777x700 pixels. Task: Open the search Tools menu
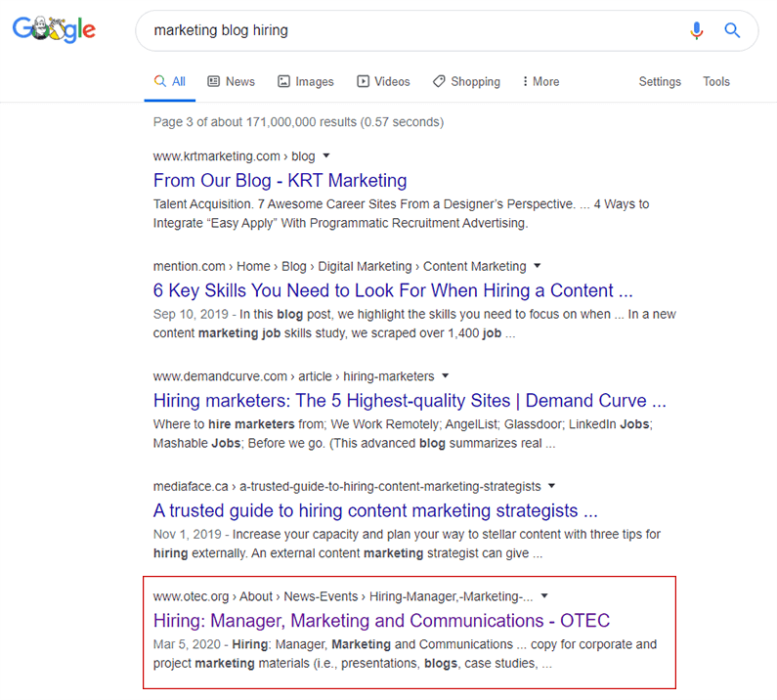click(716, 81)
